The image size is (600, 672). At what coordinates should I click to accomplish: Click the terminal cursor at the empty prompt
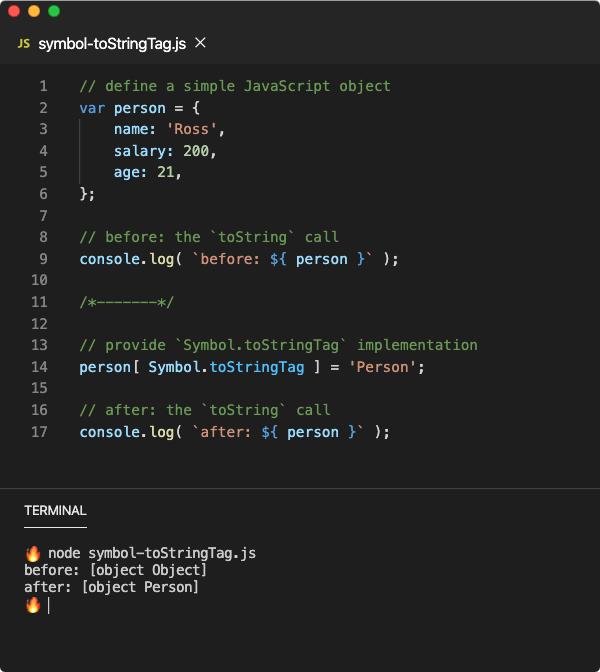pos(48,606)
